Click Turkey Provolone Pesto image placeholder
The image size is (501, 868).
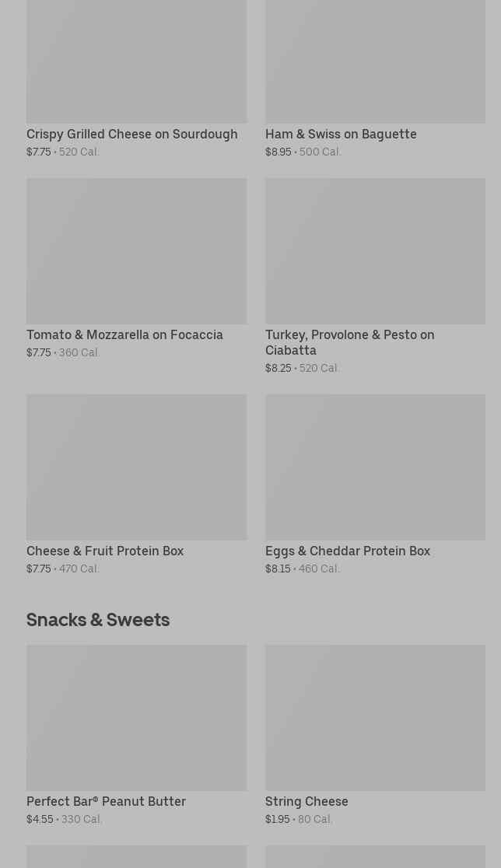[x=375, y=250]
